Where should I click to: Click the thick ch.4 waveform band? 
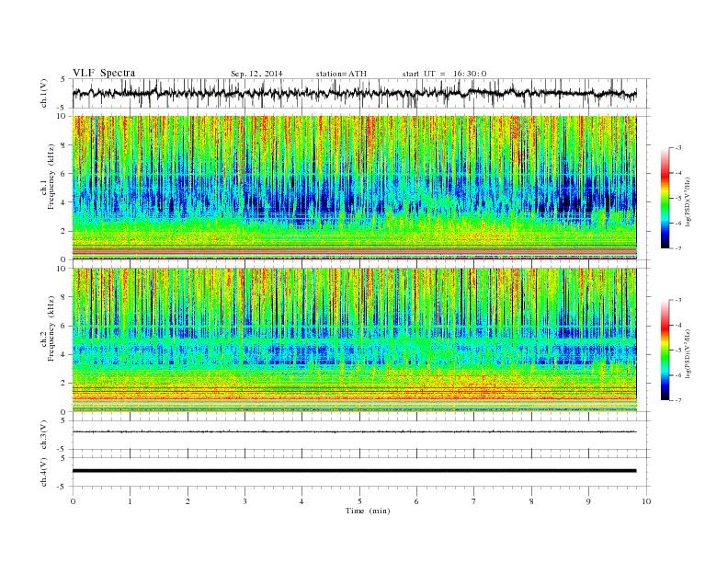pos(354,471)
